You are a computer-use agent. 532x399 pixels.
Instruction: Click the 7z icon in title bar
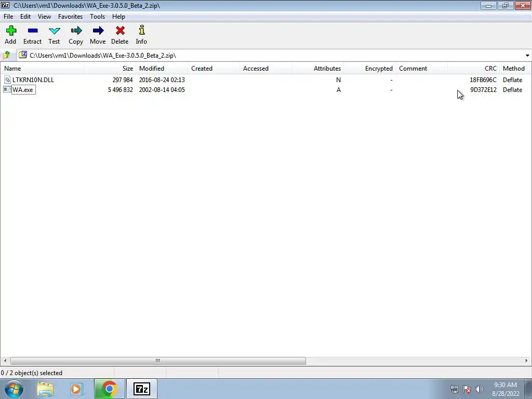click(5, 5)
